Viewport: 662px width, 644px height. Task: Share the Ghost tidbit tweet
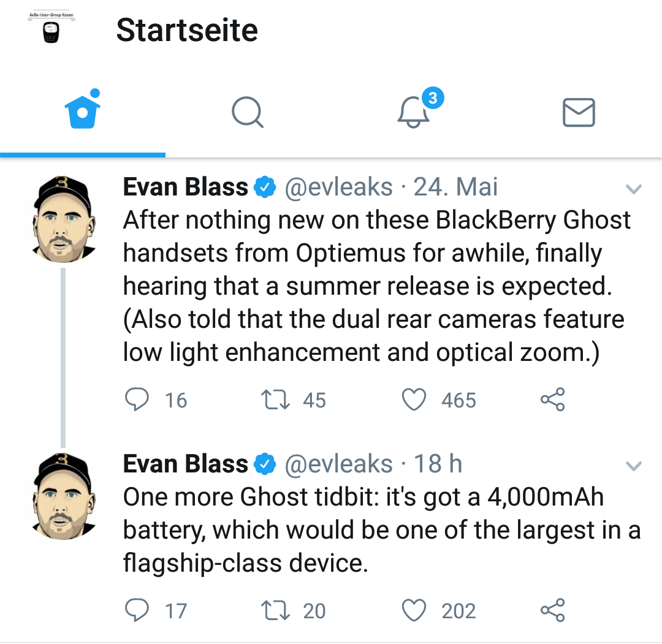coord(552,610)
